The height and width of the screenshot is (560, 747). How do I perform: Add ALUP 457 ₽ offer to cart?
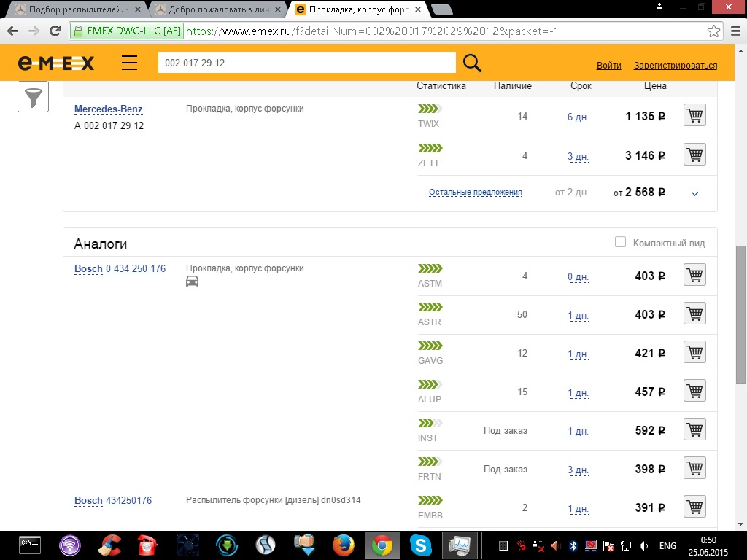(x=694, y=391)
